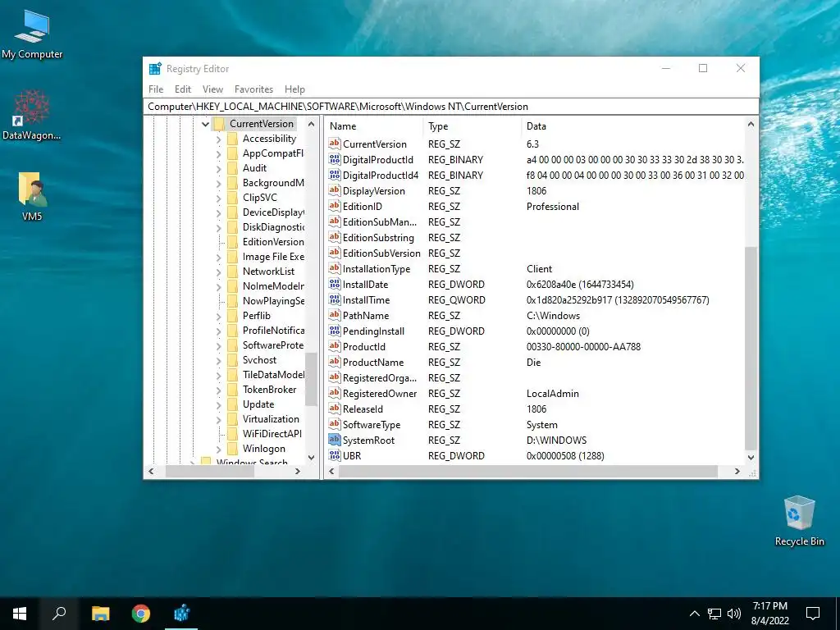Image resolution: width=840 pixels, height=630 pixels.
Task: Click the Name column header
Action: pyautogui.click(x=373, y=126)
